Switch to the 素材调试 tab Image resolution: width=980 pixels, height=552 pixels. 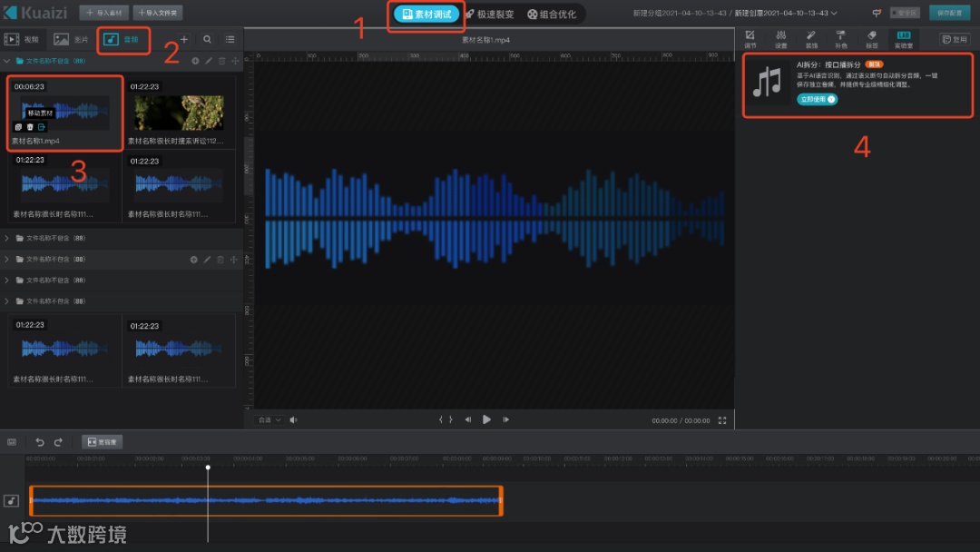coord(426,15)
